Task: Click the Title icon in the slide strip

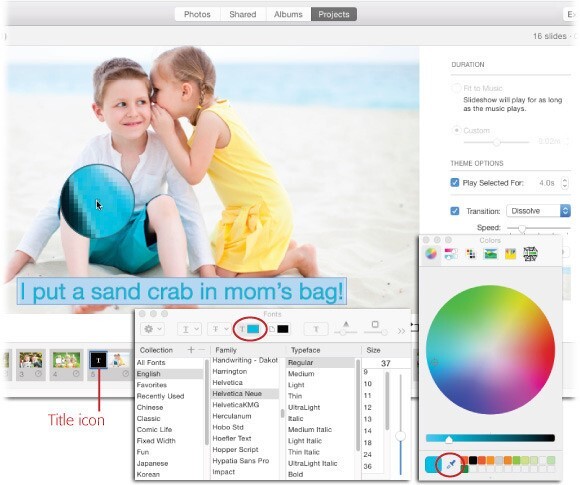Action: click(x=98, y=360)
